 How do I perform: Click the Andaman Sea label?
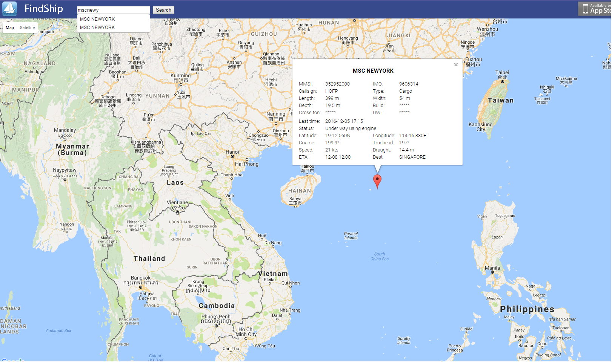pyautogui.click(x=58, y=331)
